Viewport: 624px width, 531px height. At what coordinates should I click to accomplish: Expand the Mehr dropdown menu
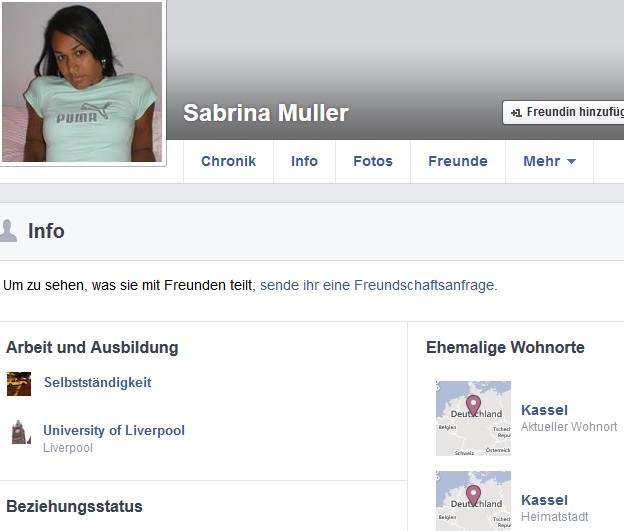tap(549, 161)
